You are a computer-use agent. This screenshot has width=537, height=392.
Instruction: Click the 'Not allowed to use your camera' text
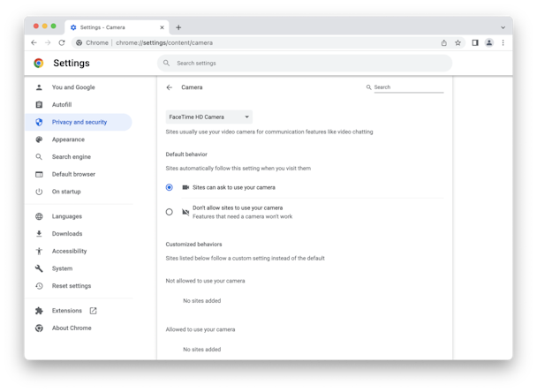tap(206, 281)
